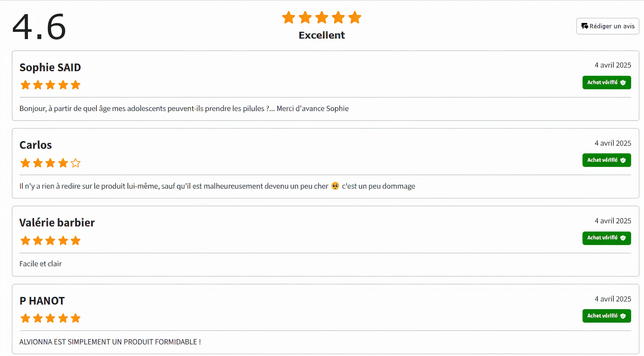Click the first star of Sophie SAID's rating
The height and width of the screenshot is (356, 644).
point(25,85)
